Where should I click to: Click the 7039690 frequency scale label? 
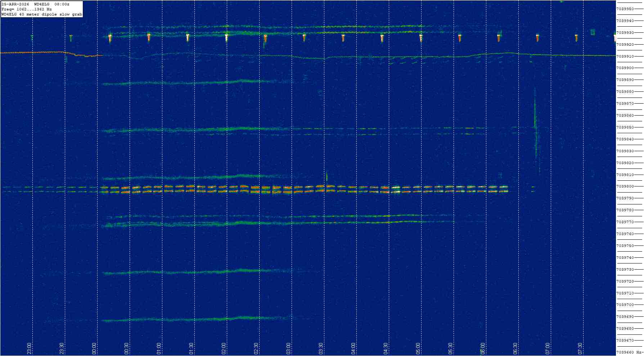click(x=625, y=317)
